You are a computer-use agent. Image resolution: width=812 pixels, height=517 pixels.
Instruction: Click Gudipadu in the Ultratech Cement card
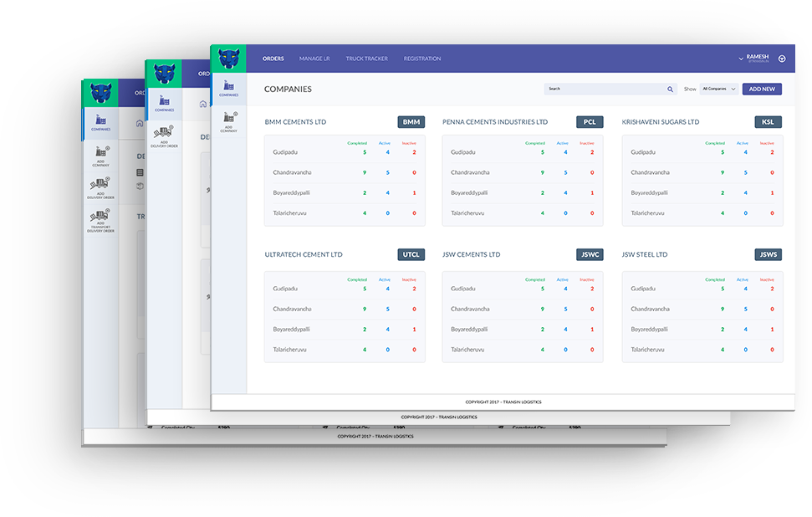pos(285,289)
